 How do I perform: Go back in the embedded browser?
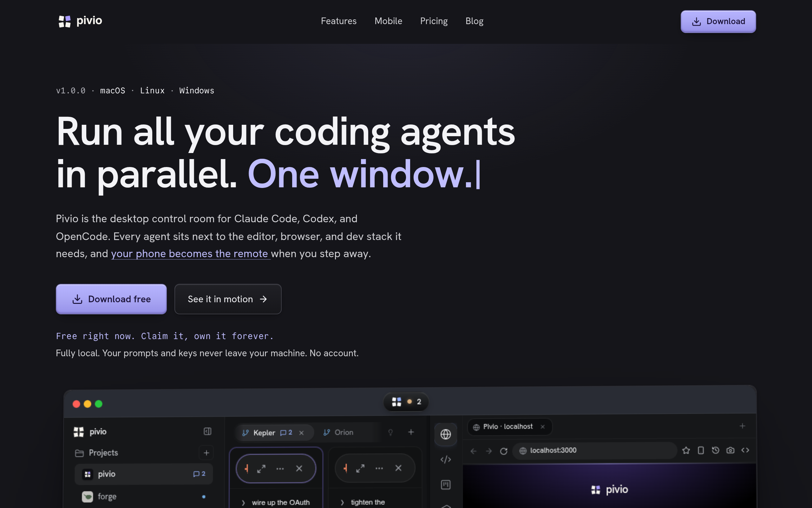click(474, 451)
